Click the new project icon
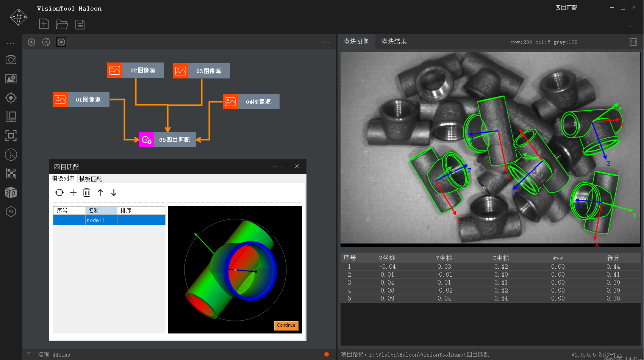644x360 pixels. 44,24
